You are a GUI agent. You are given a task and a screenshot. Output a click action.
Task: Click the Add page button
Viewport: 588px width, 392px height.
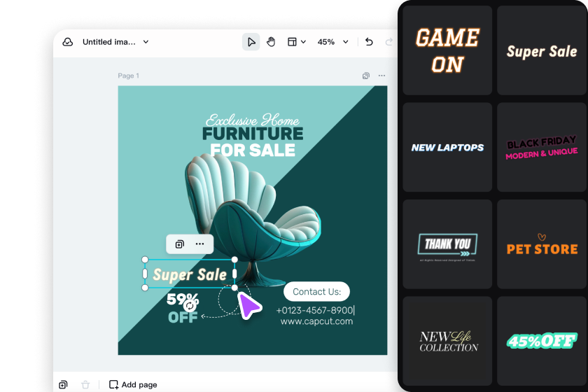point(133,384)
